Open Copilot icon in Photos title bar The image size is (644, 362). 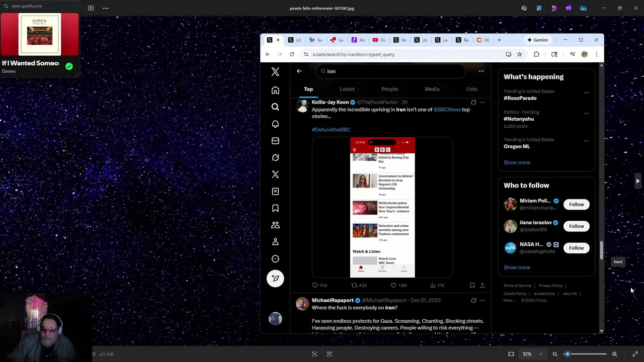pyautogui.click(x=524, y=8)
